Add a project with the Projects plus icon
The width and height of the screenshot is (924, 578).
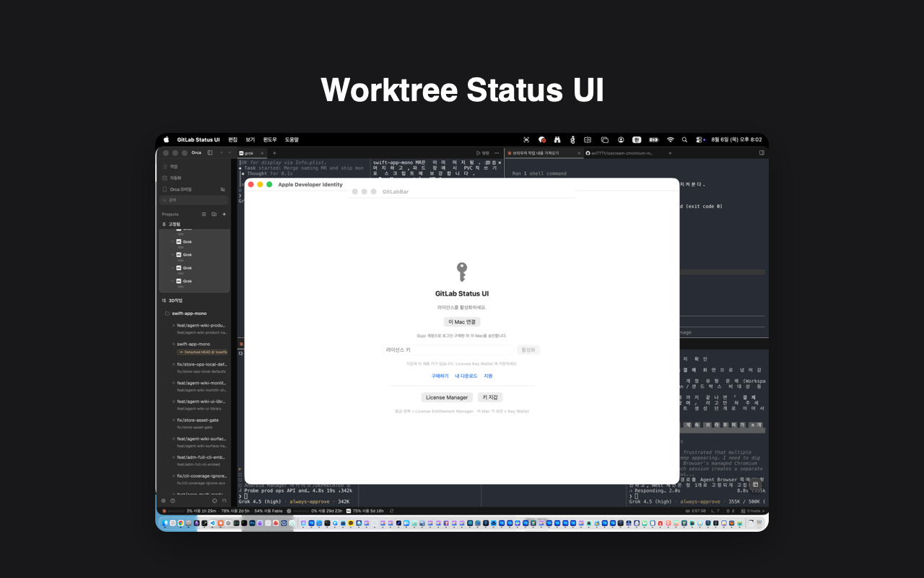[x=224, y=214]
